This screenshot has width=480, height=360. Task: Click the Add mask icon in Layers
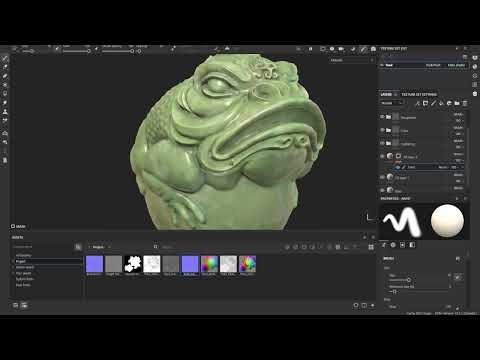[425, 103]
